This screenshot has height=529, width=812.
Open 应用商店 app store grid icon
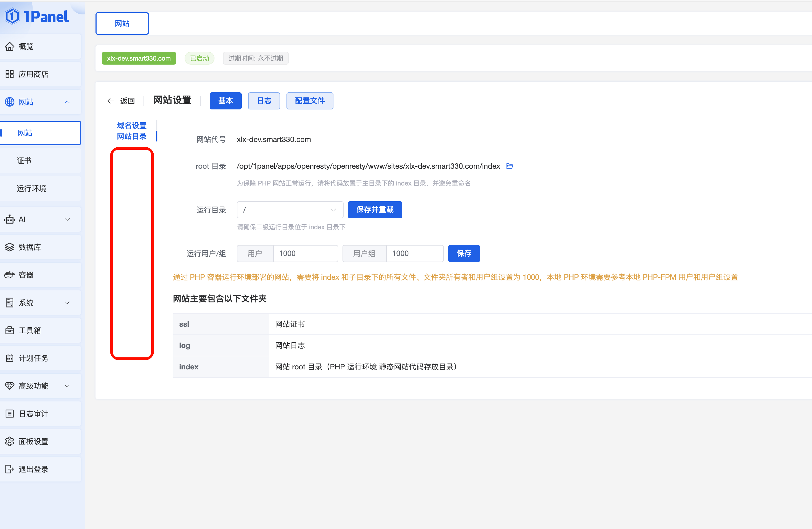pos(10,74)
